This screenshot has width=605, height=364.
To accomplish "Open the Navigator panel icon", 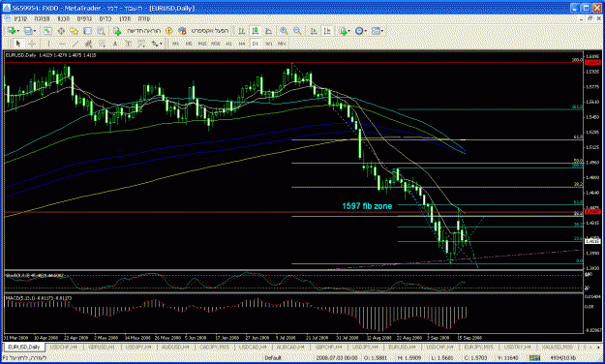I will (75, 31).
